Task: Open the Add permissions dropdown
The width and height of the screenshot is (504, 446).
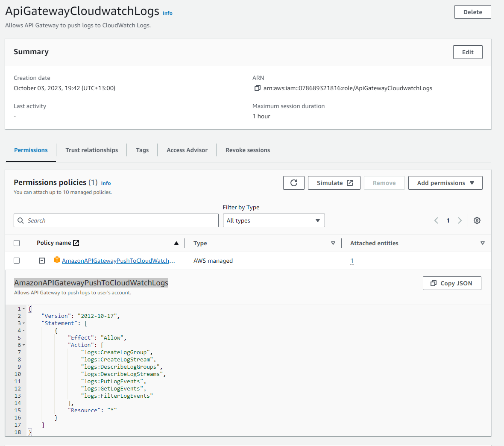Action: pyautogui.click(x=445, y=183)
